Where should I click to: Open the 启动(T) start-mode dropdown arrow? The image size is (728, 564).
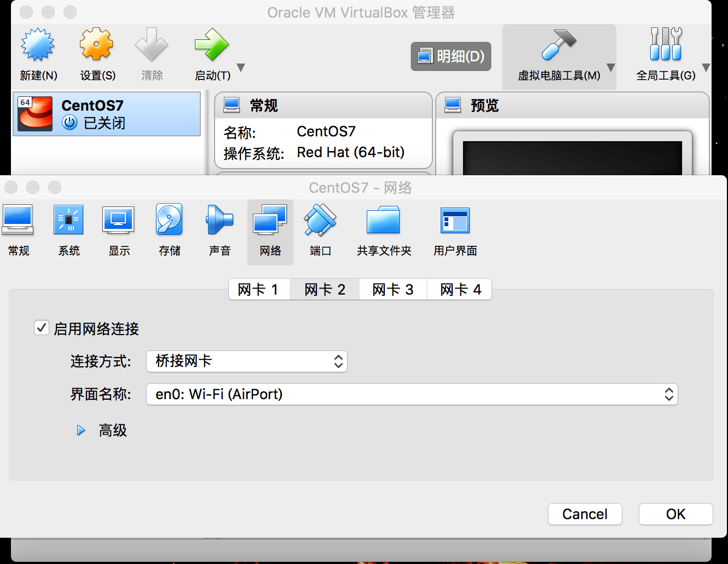pos(241,68)
